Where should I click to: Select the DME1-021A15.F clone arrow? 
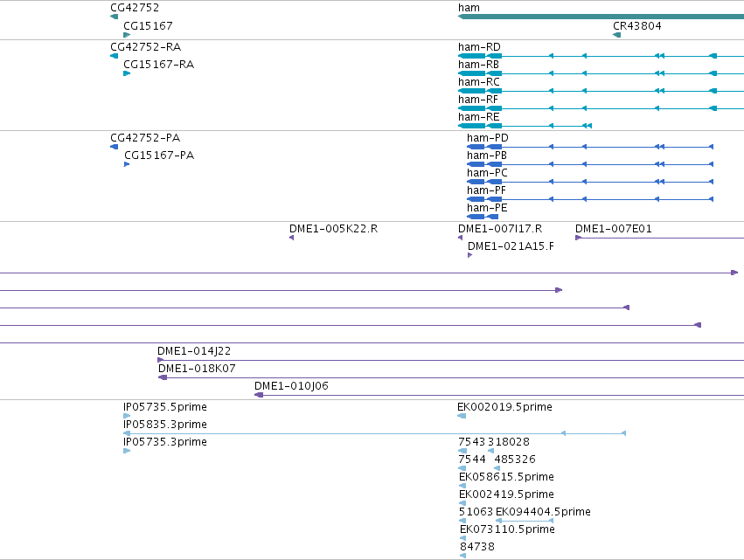tap(469, 255)
